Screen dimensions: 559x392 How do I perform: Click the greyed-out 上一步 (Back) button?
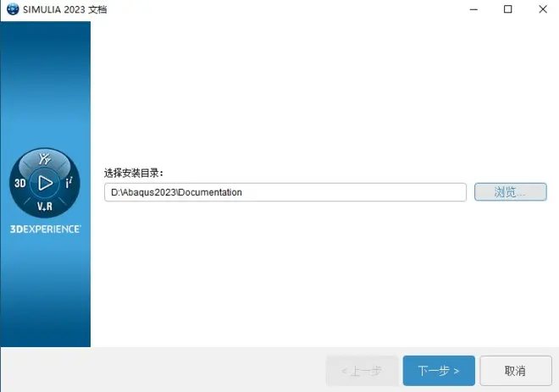(x=363, y=371)
